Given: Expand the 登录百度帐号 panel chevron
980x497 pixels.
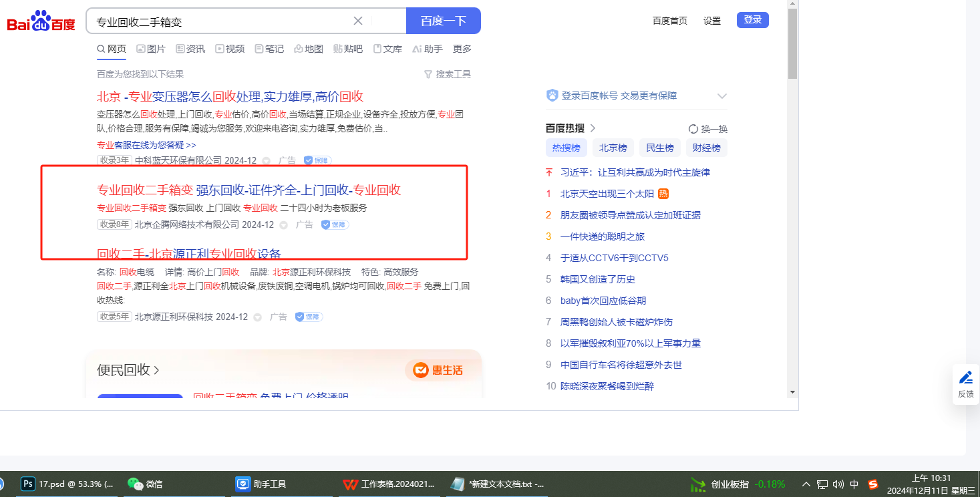Looking at the screenshot, I should pos(721,96).
